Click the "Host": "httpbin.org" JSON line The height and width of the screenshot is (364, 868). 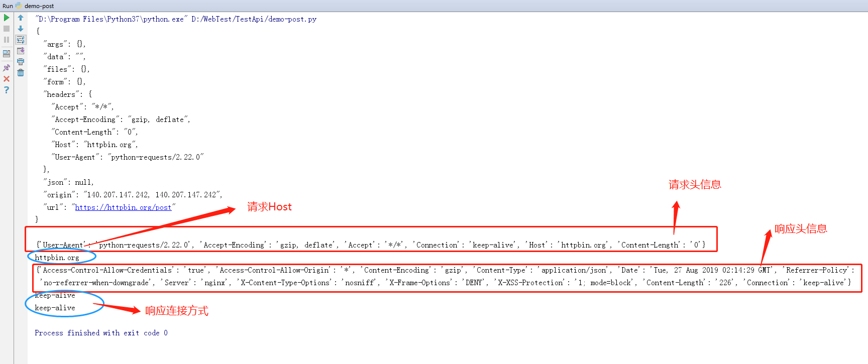pyautogui.click(x=94, y=145)
